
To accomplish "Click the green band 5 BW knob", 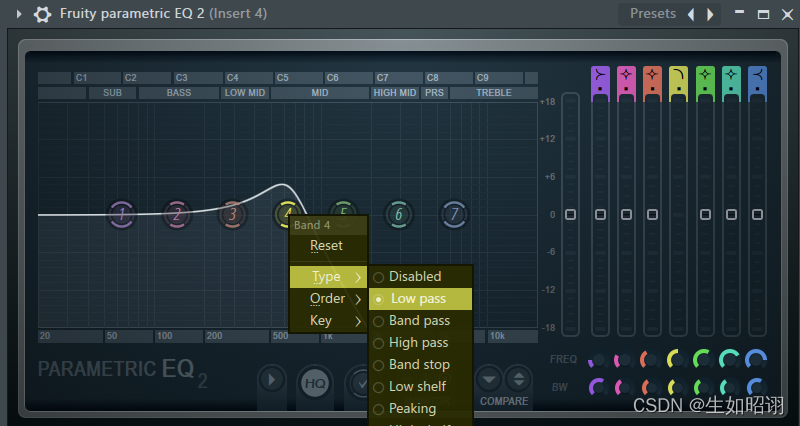I will coord(704,388).
